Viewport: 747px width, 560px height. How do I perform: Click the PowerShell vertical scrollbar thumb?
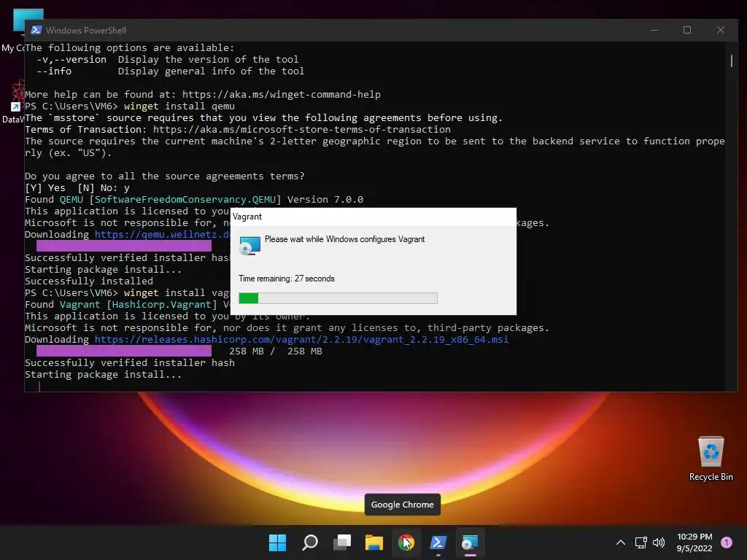tap(732, 61)
